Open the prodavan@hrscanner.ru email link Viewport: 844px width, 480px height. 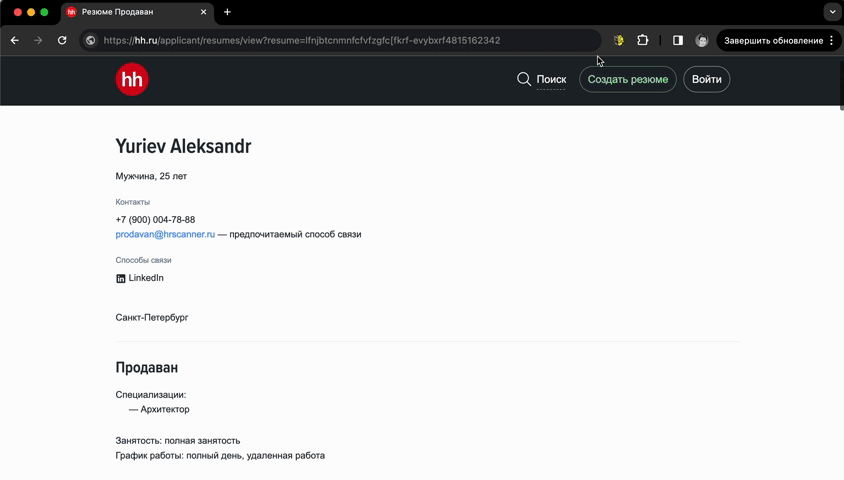coord(165,235)
